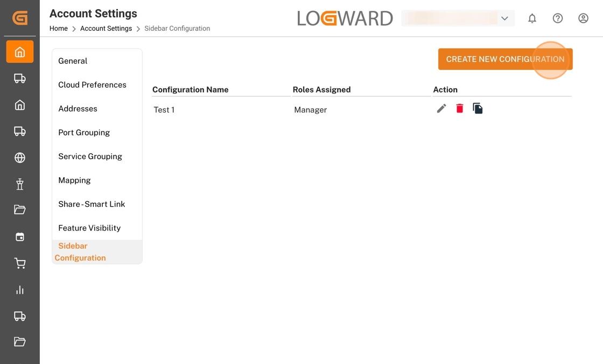Click the folder icon just above the calendar icon
Viewport: 603px width, 364px height.
click(19, 209)
